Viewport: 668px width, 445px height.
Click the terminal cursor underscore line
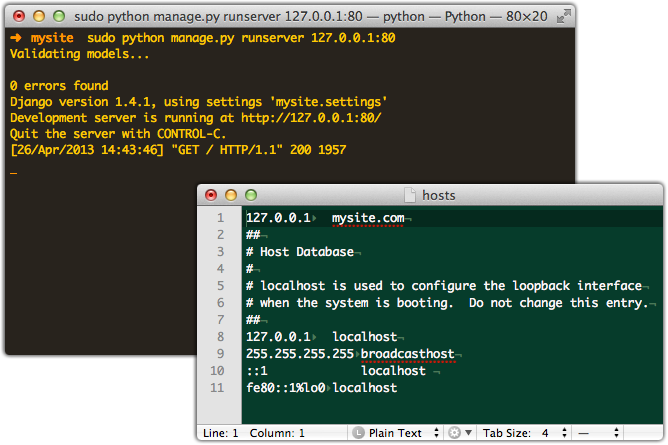pos(14,172)
